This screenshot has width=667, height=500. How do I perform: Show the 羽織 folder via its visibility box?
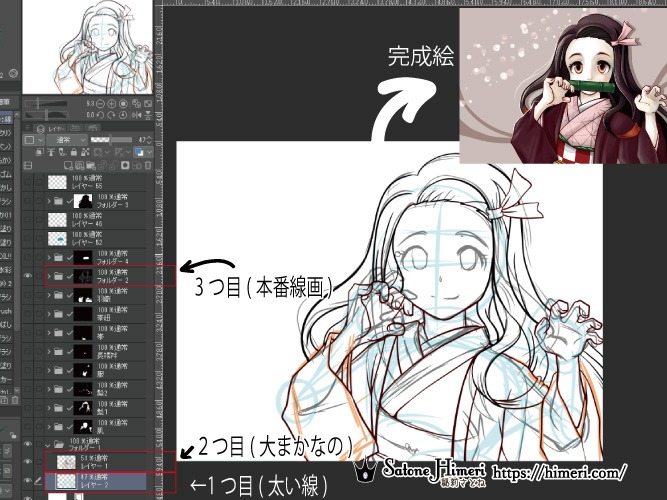click(28, 295)
